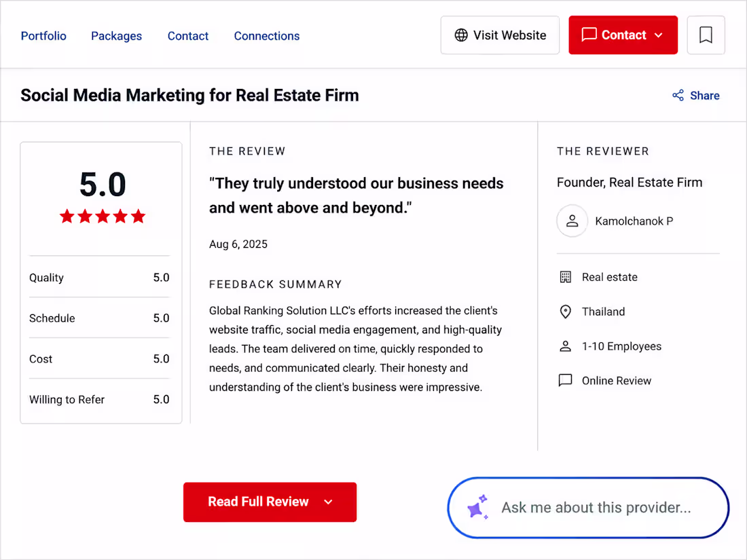Screen dimensions: 747x560
Task: Click the reviewer avatar icon
Action: pyautogui.click(x=572, y=221)
